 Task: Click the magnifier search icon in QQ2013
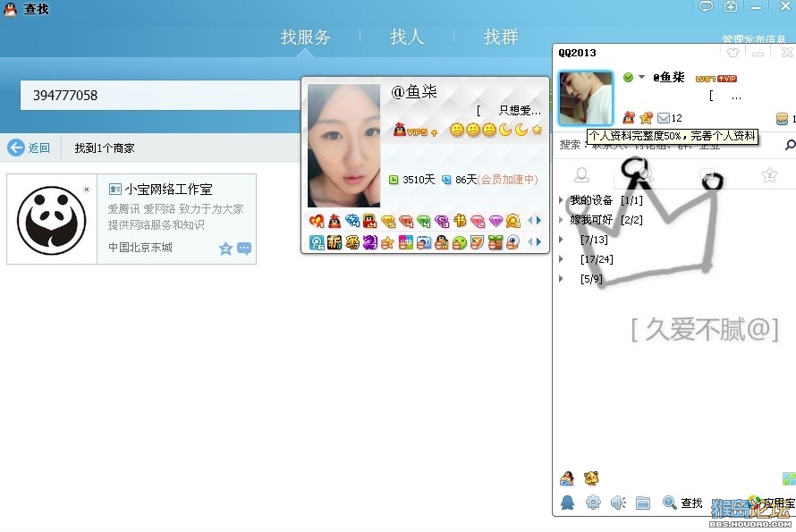(x=790, y=145)
